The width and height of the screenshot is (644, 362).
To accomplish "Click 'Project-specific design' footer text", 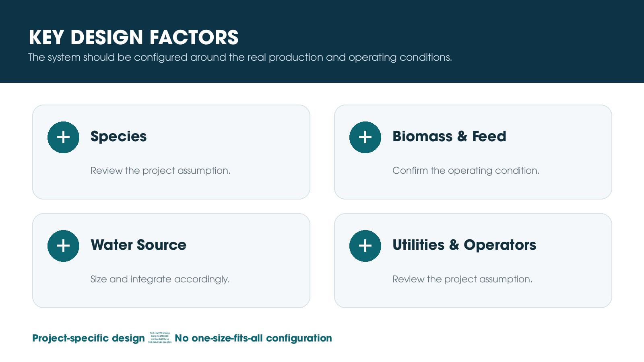I will 89,338.
